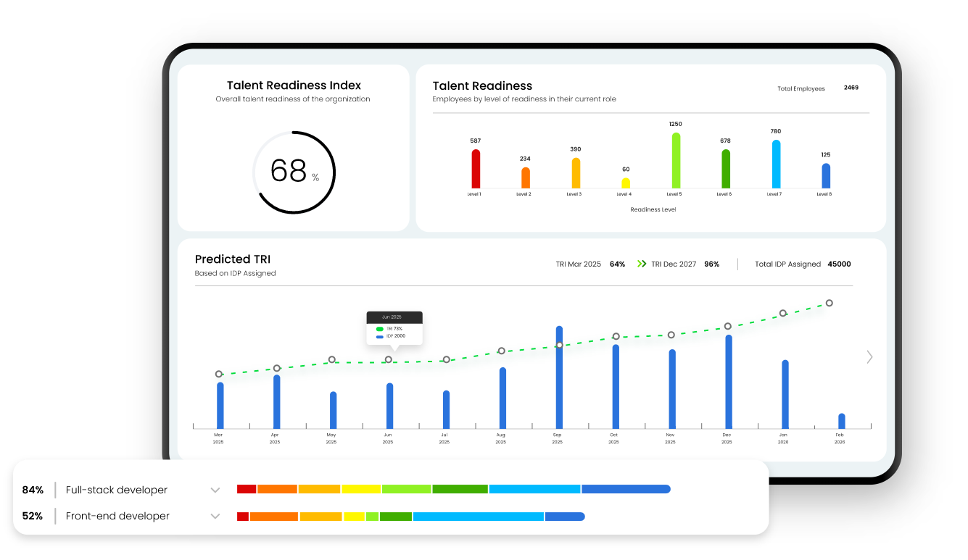
Task: Click the green TRI 73% legend marker in tooltip
Action: pyautogui.click(x=380, y=329)
